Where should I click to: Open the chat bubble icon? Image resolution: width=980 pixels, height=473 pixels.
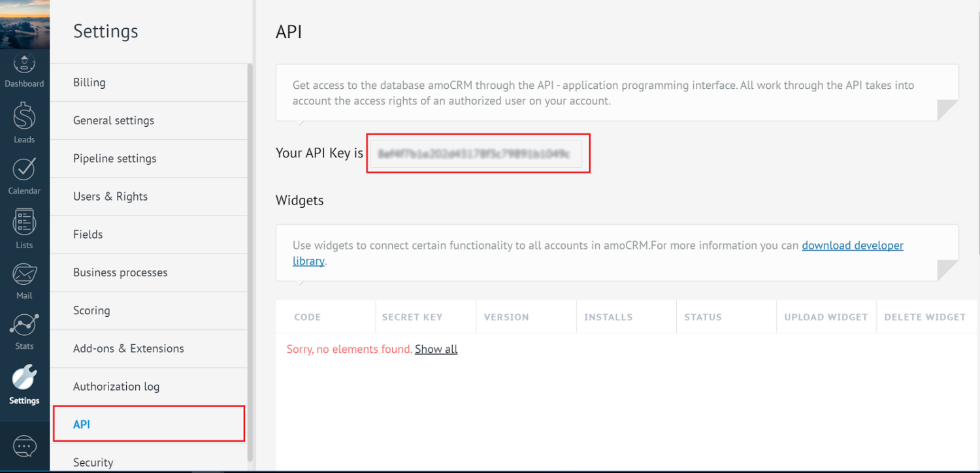tap(24, 446)
